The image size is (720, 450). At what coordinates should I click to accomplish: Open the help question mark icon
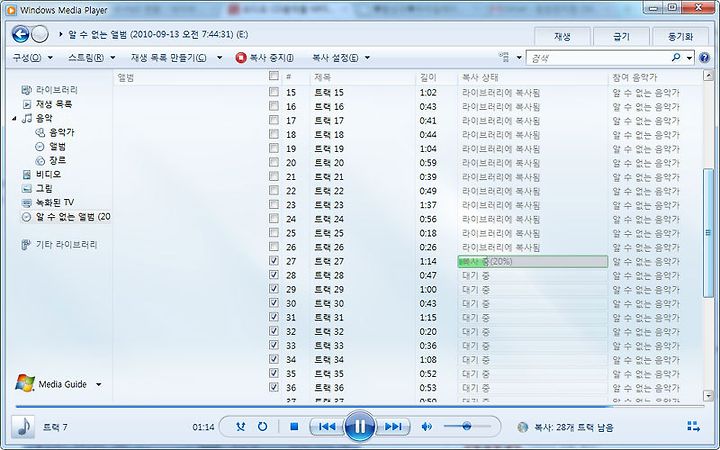tap(704, 58)
